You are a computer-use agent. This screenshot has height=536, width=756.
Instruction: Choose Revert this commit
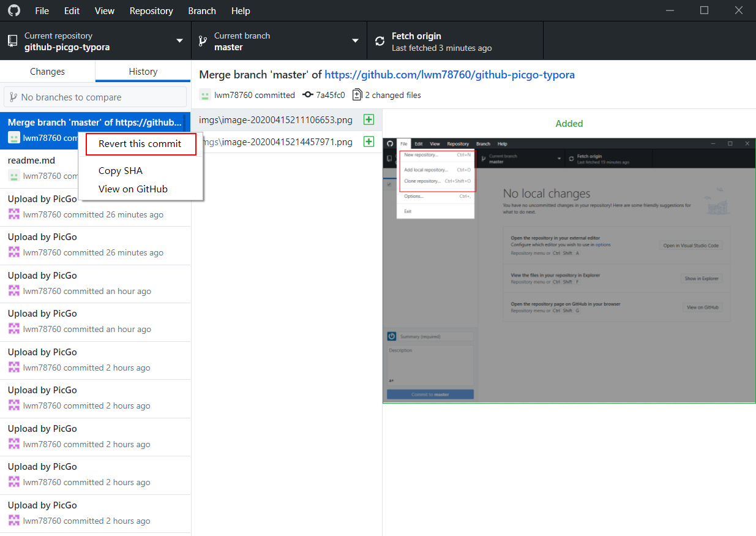coord(140,144)
